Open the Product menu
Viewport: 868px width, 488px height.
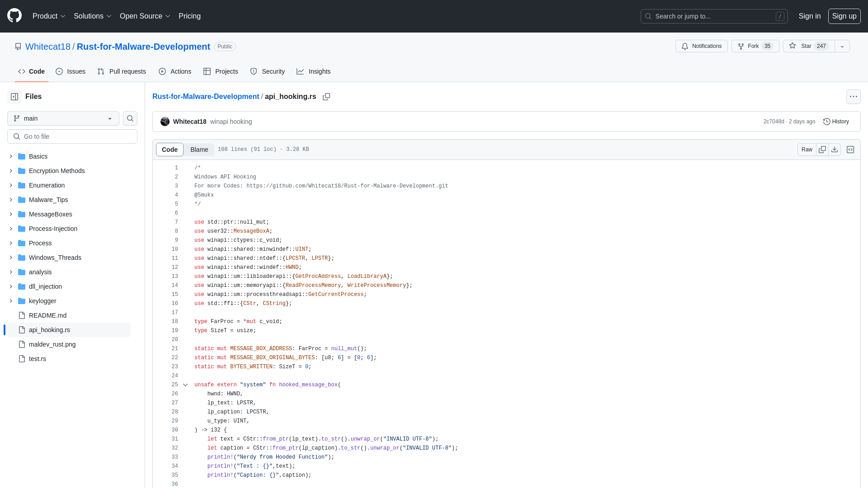point(49,16)
